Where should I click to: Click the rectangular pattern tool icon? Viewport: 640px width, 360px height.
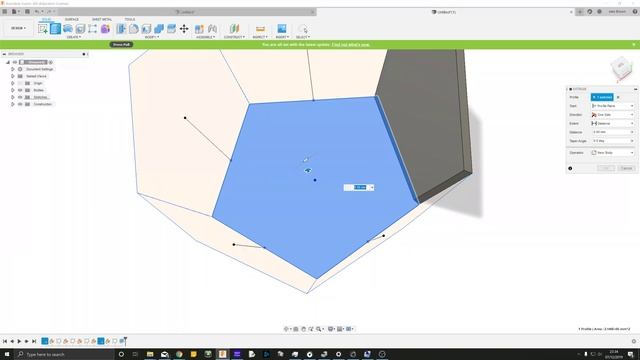coord(93,29)
